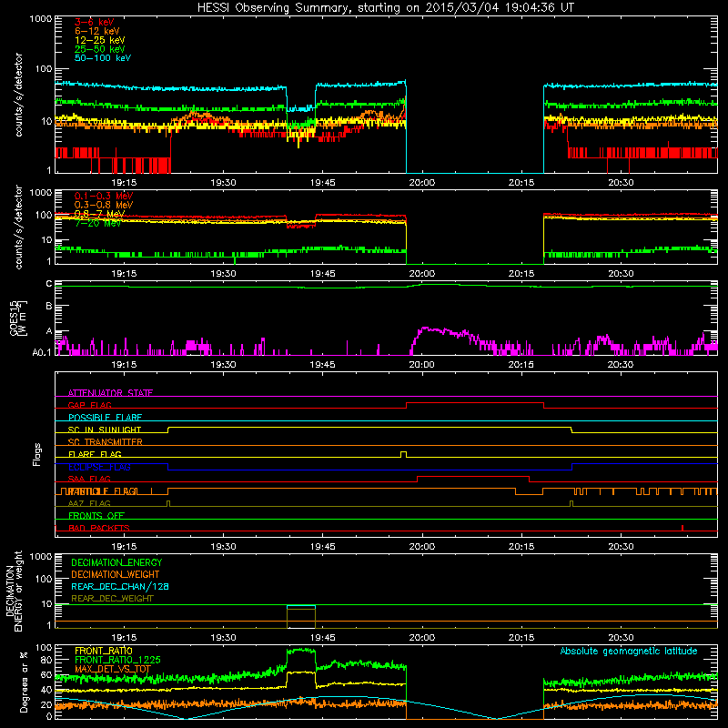Screen dimensions: 728x728
Task: Click the SAA_FLAG label
Action: (89, 479)
